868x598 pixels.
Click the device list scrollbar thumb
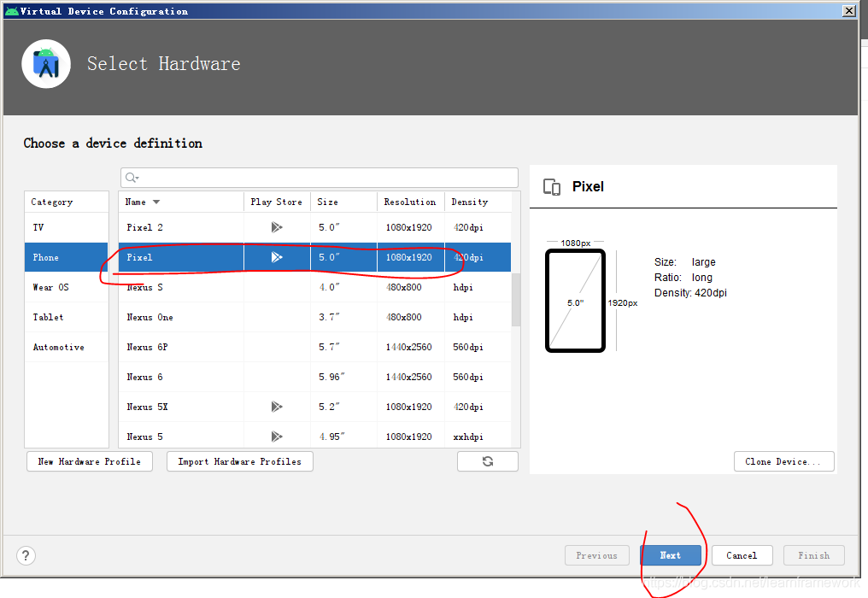point(516,300)
